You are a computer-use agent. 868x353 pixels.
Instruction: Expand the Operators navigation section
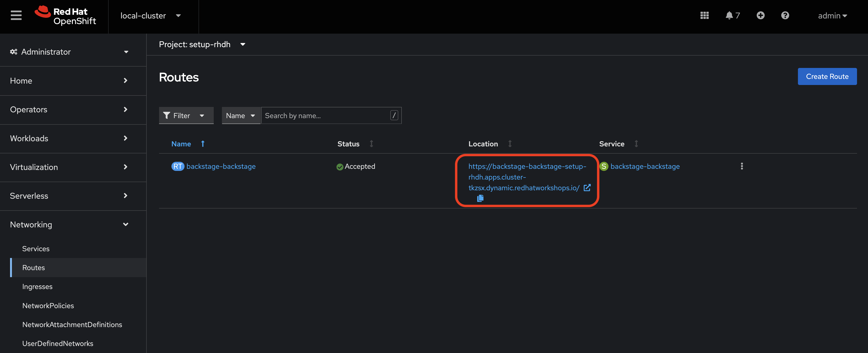tap(73, 109)
